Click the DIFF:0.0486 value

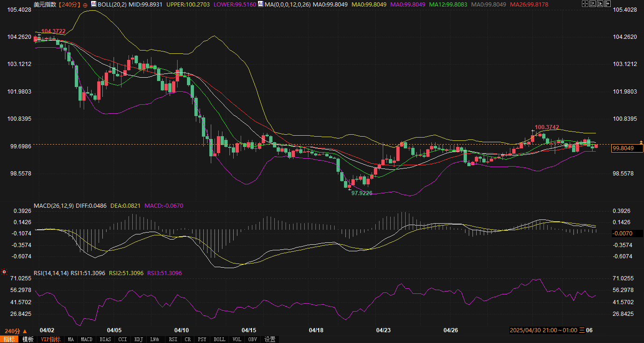(91, 205)
